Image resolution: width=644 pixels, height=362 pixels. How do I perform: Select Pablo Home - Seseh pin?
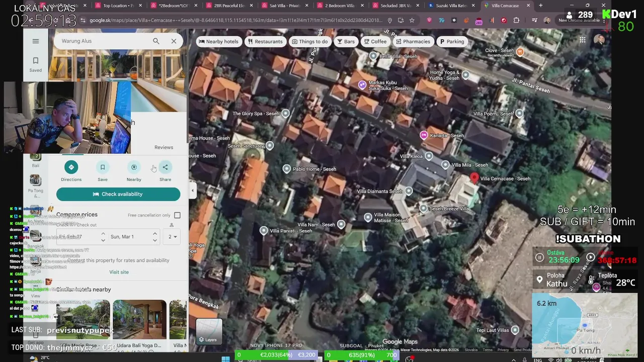coord(287,169)
